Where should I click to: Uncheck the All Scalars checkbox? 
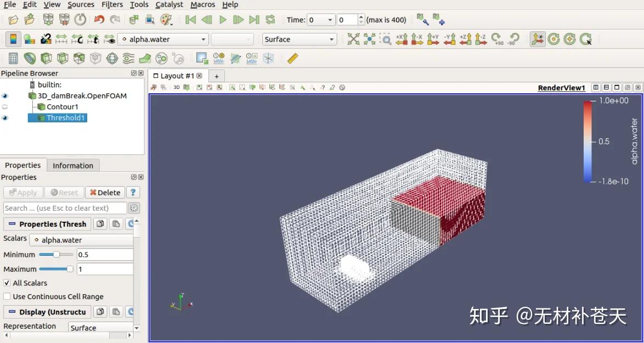point(5,283)
